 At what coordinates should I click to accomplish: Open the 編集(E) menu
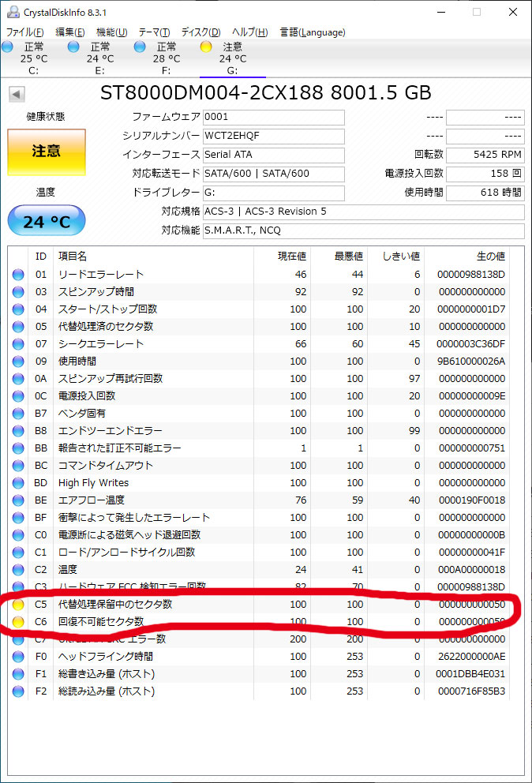click(x=70, y=32)
